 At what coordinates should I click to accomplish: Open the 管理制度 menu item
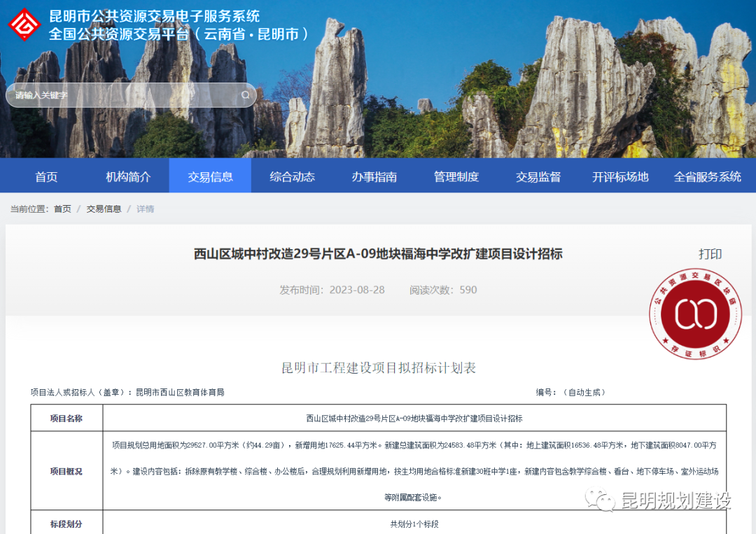(x=456, y=177)
